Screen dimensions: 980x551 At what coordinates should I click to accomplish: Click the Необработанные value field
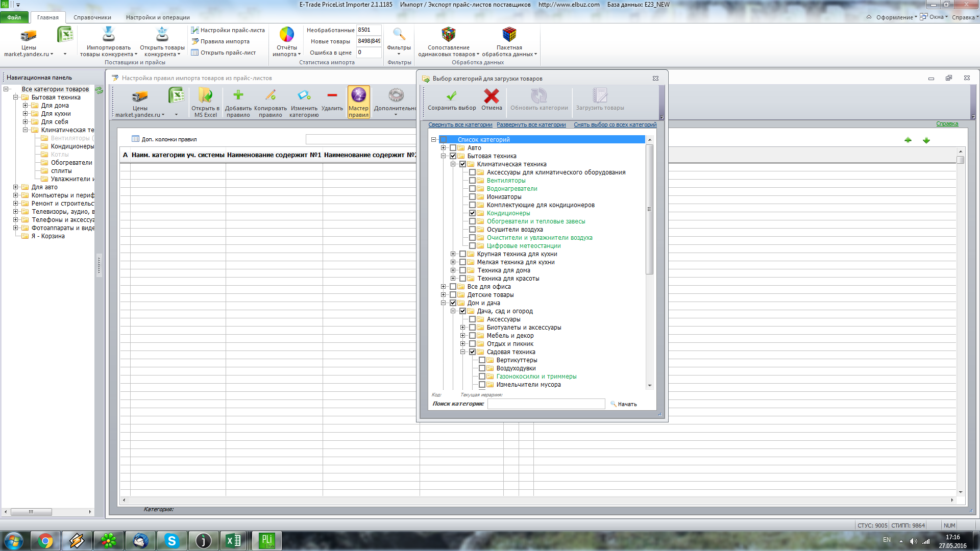(x=369, y=30)
